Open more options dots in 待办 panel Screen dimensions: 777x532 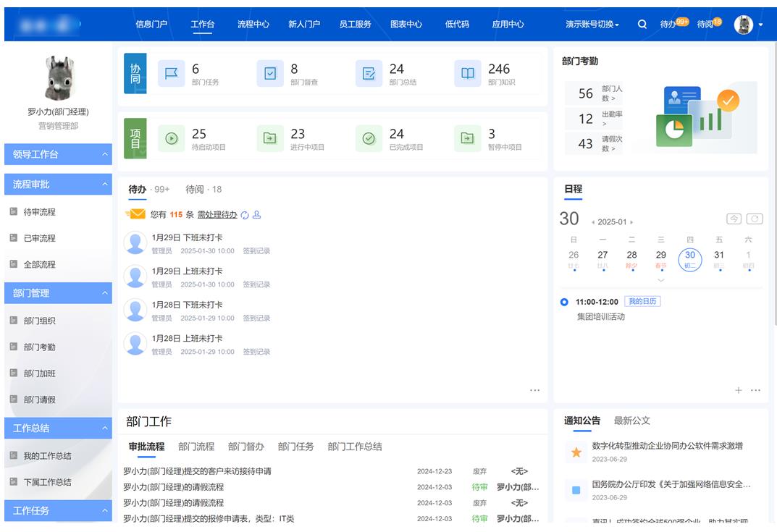click(x=534, y=390)
